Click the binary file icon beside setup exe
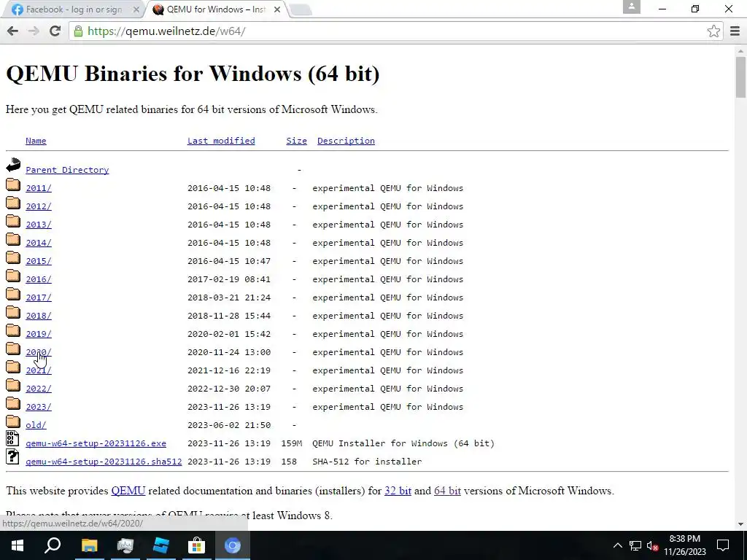Screen dimensions: 747x560 point(13,438)
